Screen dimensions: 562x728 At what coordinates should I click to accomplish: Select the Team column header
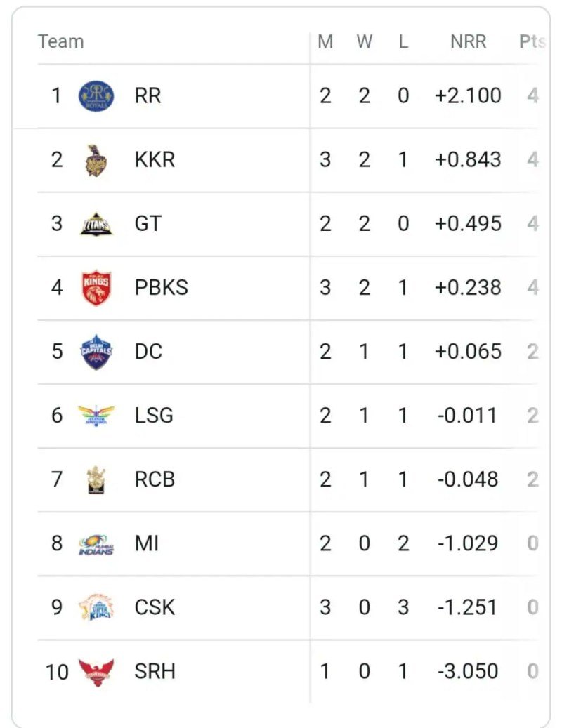(x=61, y=41)
